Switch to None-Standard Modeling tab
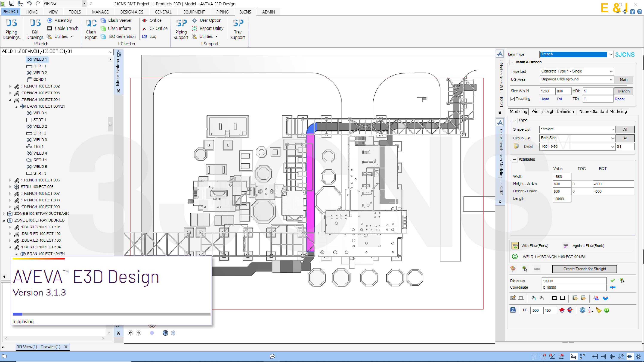The image size is (644, 362). [603, 112]
